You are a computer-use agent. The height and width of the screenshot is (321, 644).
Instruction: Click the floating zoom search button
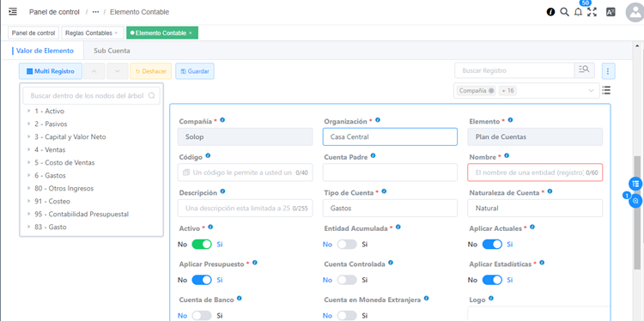pos(635,201)
